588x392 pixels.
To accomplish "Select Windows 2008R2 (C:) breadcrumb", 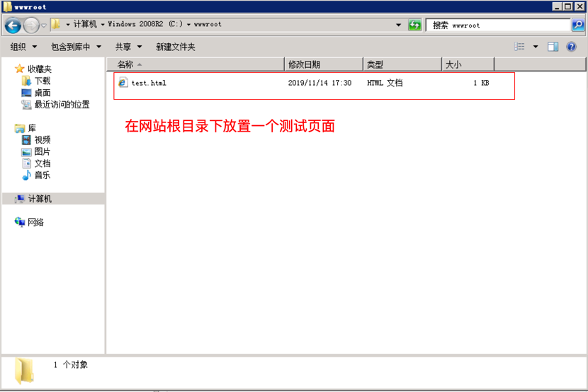I will click(x=145, y=24).
